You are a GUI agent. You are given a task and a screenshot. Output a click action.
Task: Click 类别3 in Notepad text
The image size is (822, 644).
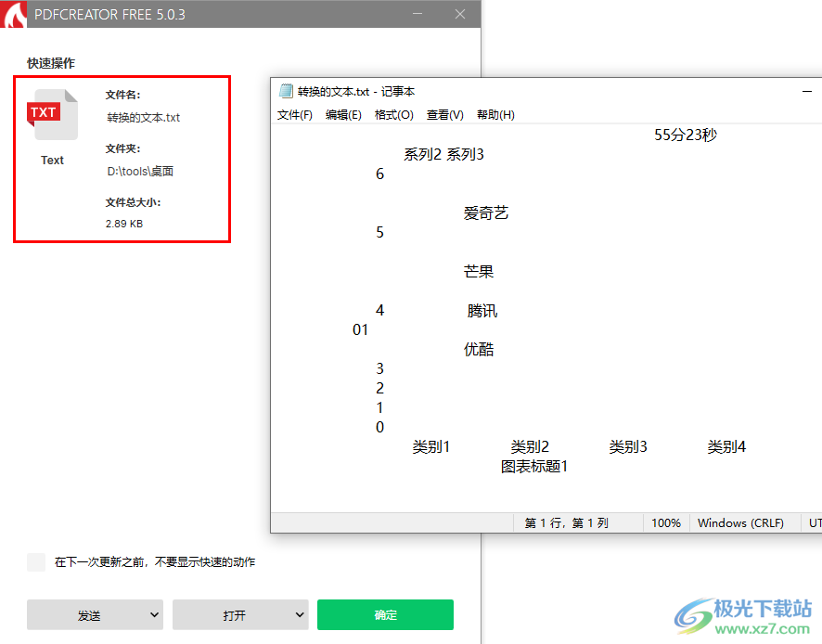pos(627,447)
